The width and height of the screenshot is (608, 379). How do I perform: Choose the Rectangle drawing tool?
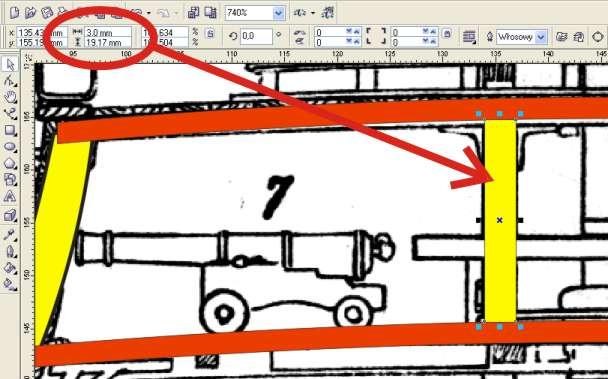[x=10, y=130]
